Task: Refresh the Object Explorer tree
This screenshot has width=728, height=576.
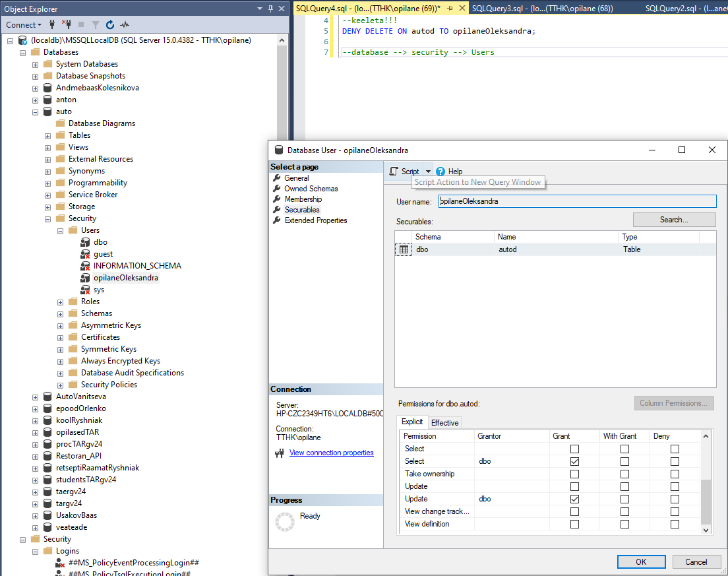Action: point(110,25)
